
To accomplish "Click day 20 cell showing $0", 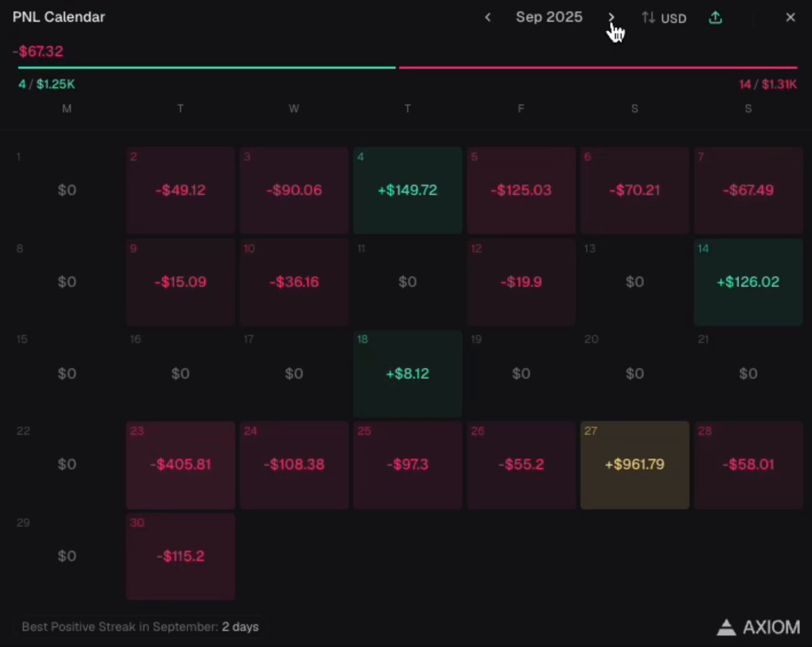I will pos(635,374).
